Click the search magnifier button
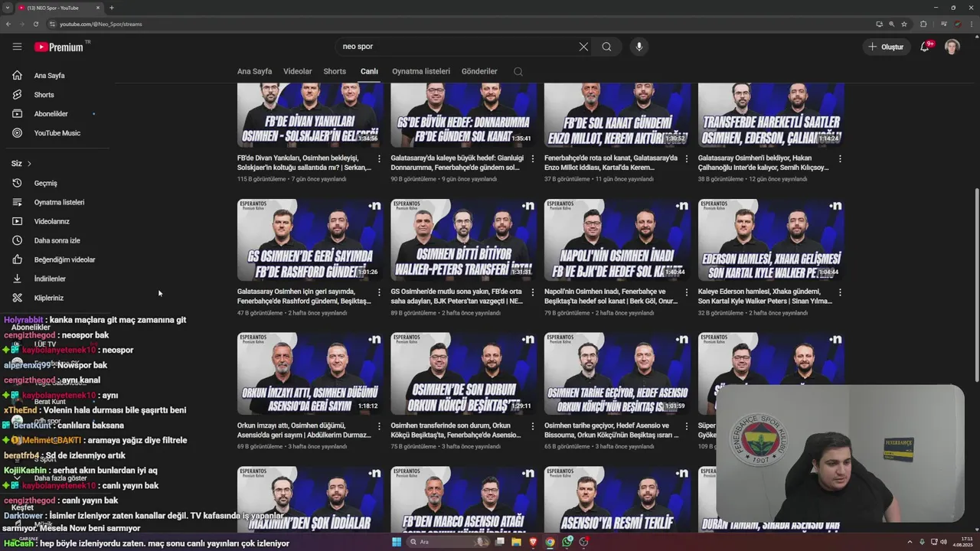The width and height of the screenshot is (980, 551). pos(606,47)
